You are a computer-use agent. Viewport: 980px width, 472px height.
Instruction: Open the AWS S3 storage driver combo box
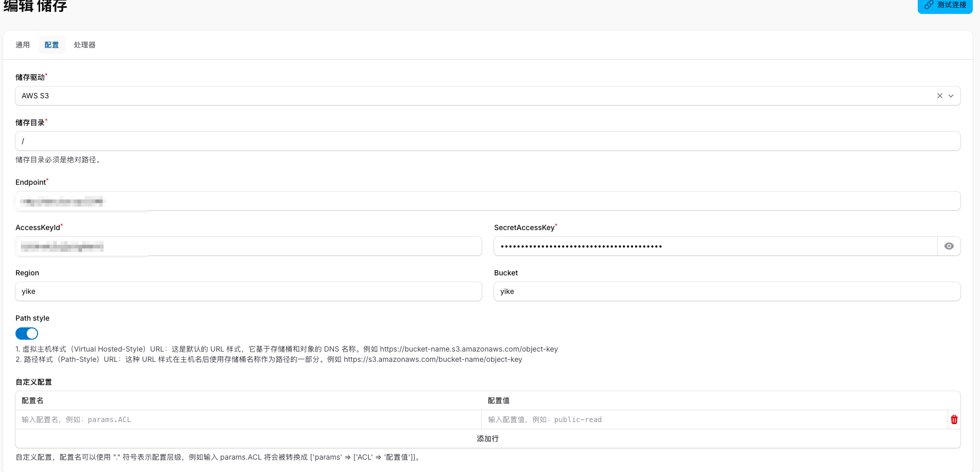463,96
